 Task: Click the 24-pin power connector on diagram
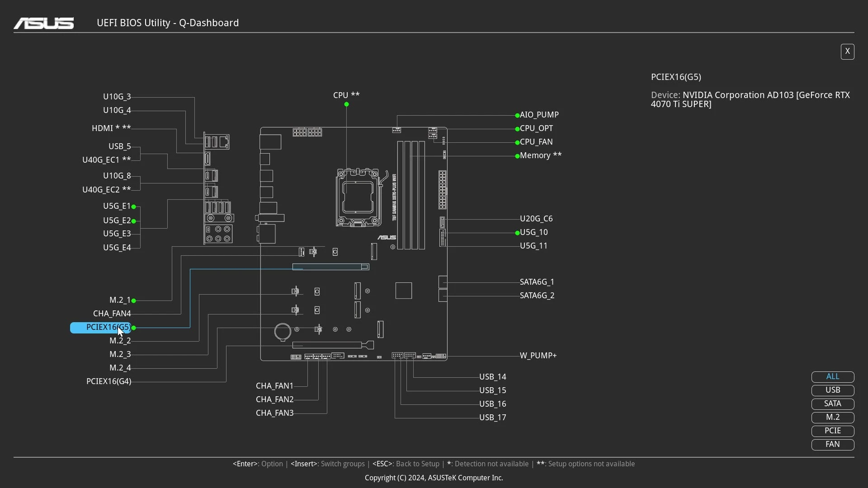(x=443, y=190)
